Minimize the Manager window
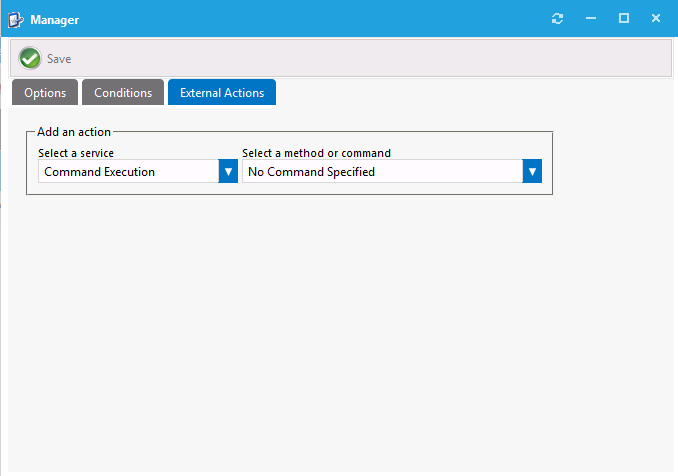Image resolution: width=678 pixels, height=476 pixels. pos(591,18)
